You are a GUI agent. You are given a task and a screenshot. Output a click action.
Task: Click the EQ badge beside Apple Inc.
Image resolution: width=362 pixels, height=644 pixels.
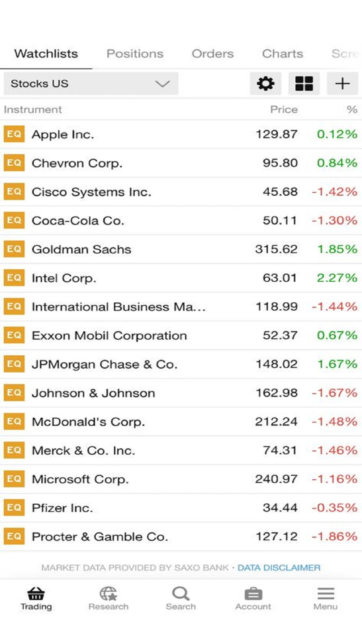(14, 134)
